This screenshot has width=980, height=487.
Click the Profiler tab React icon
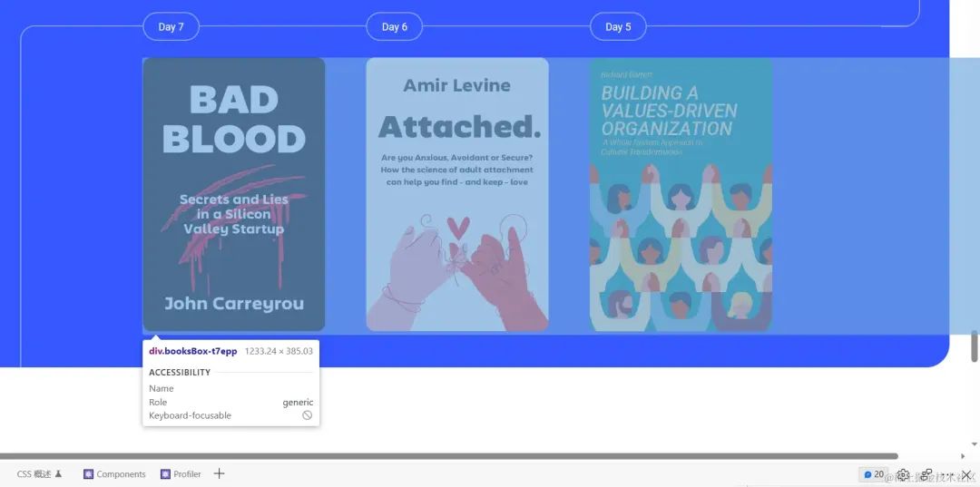coord(165,474)
